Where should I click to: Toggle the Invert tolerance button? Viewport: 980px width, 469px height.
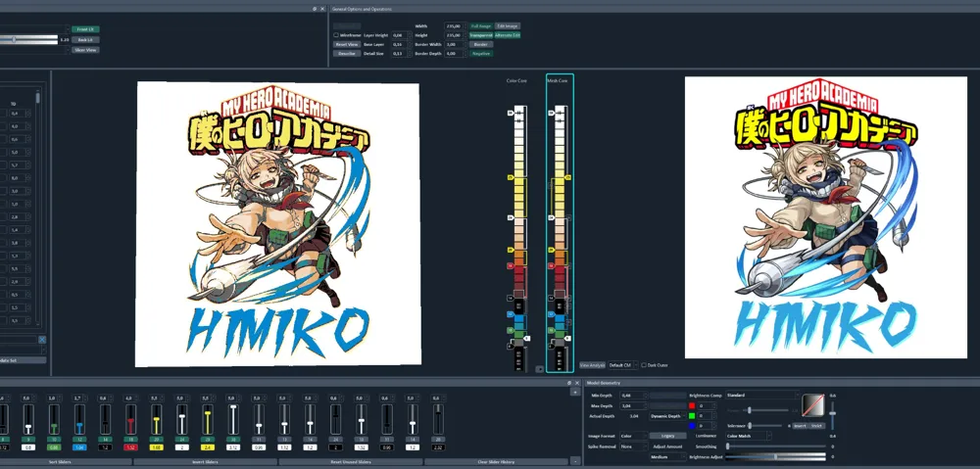pyautogui.click(x=800, y=425)
